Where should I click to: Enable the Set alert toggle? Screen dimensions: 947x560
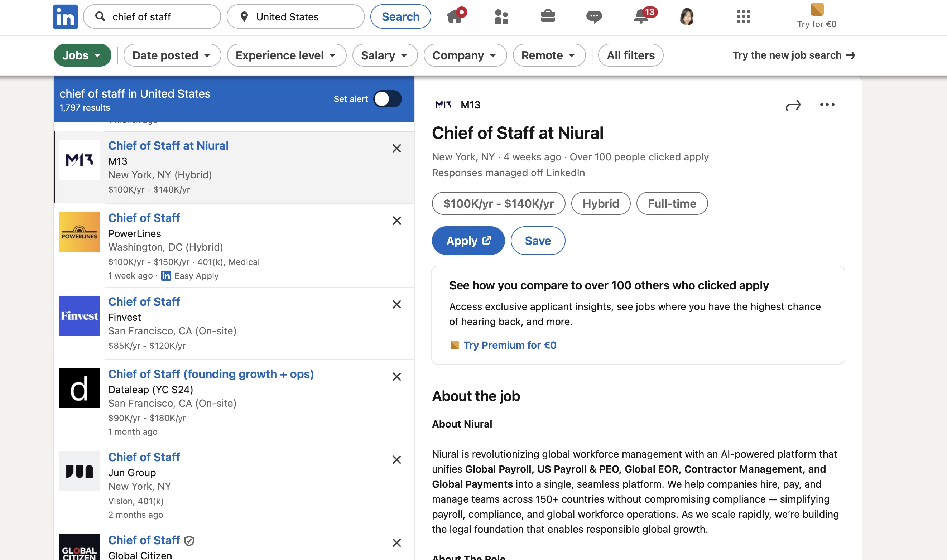pyautogui.click(x=387, y=99)
